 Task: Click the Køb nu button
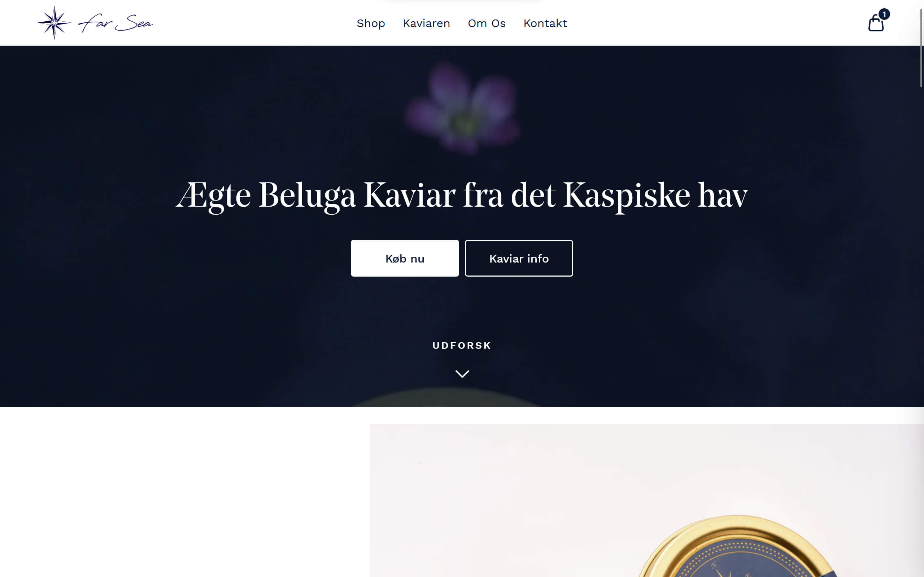pos(405,258)
